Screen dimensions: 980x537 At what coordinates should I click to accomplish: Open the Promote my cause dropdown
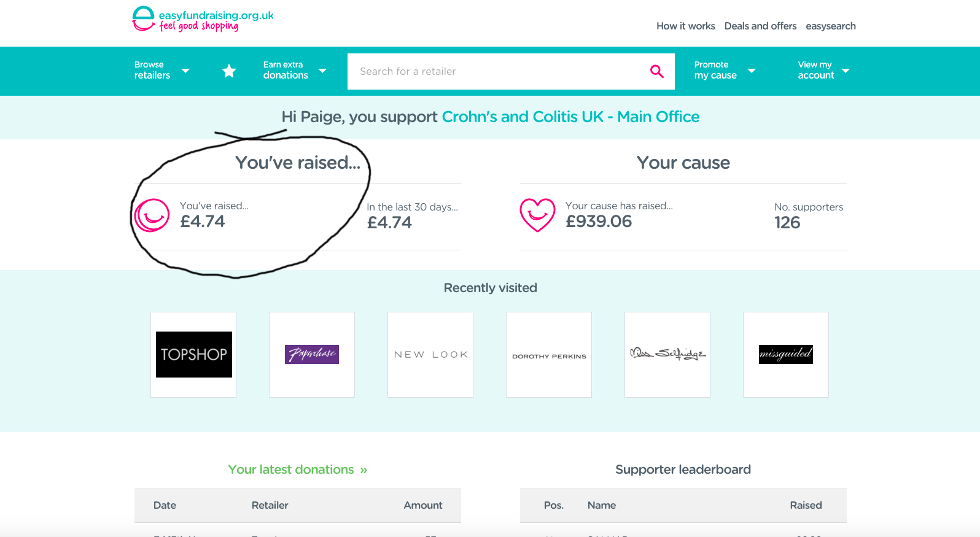(724, 71)
